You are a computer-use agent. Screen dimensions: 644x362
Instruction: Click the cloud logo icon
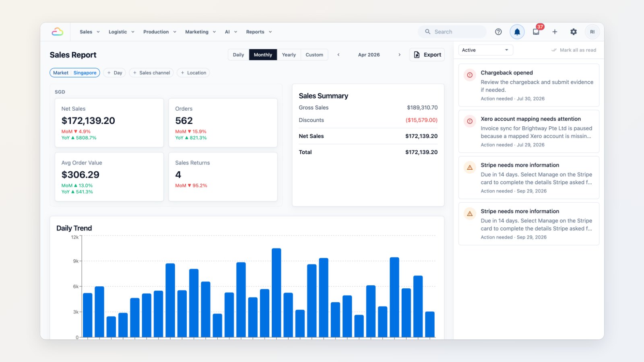pos(58,32)
